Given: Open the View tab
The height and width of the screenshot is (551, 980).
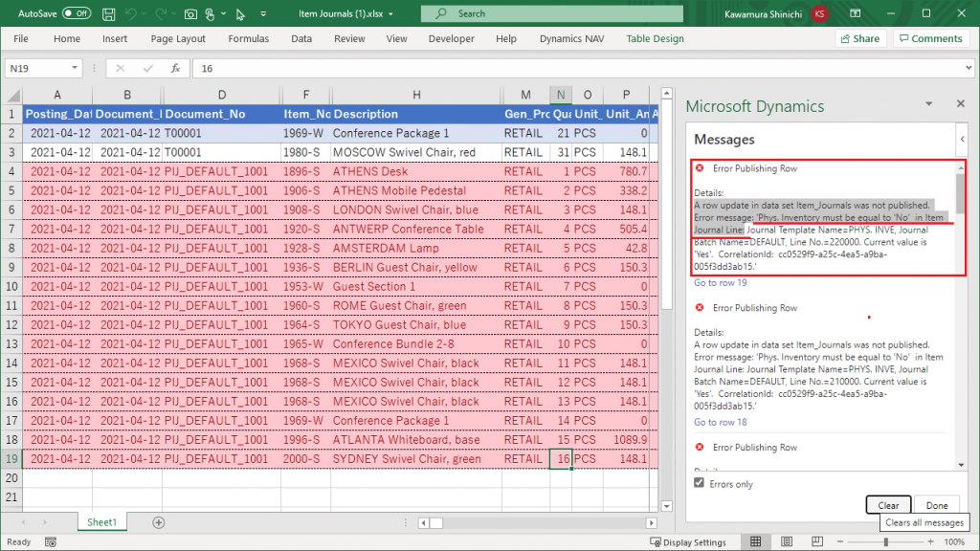Looking at the screenshot, I should 396,38.
